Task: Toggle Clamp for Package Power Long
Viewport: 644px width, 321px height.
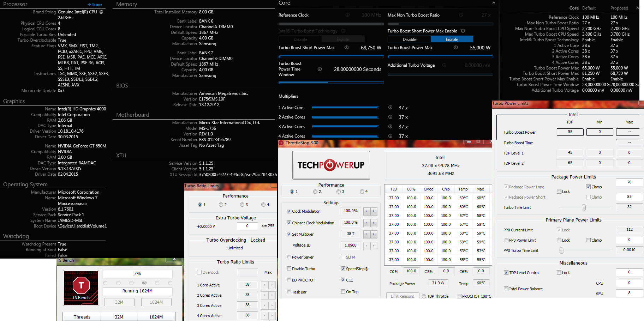Action: click(588, 187)
